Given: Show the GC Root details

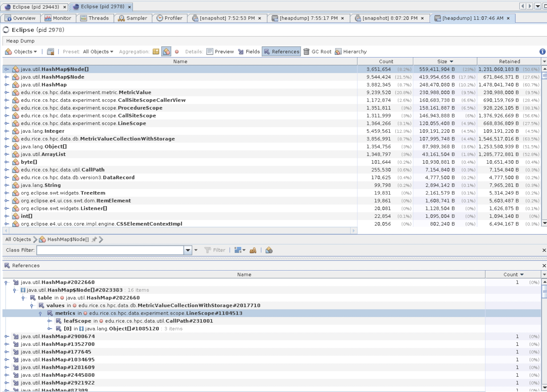Looking at the screenshot, I should pyautogui.click(x=317, y=51).
